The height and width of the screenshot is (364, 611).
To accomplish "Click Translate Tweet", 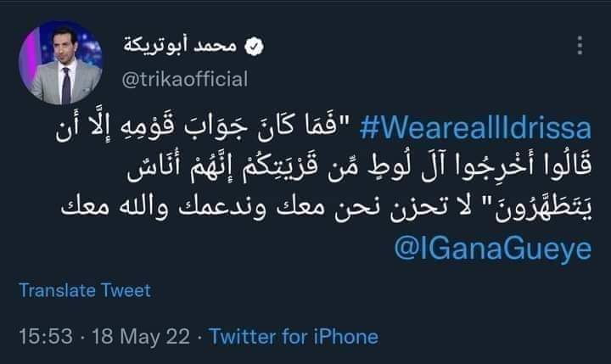I will tap(85, 290).
